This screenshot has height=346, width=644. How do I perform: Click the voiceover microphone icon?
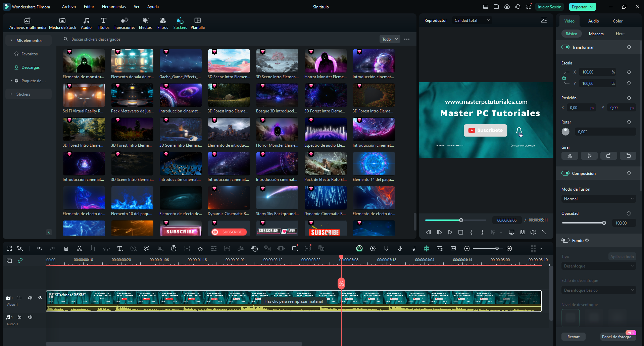tap(400, 248)
